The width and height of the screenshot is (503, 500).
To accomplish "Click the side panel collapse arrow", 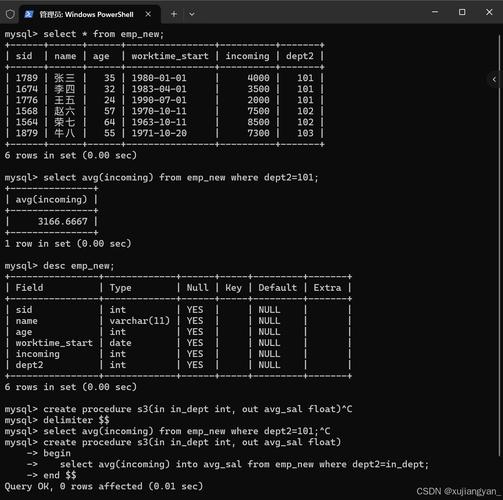I will pyautogui.click(x=494, y=79).
